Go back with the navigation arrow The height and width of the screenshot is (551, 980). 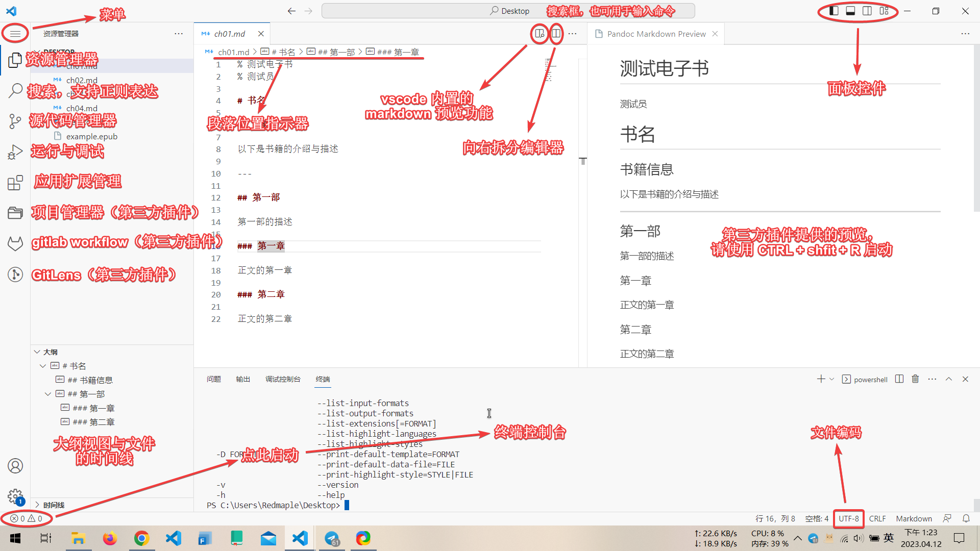(291, 11)
